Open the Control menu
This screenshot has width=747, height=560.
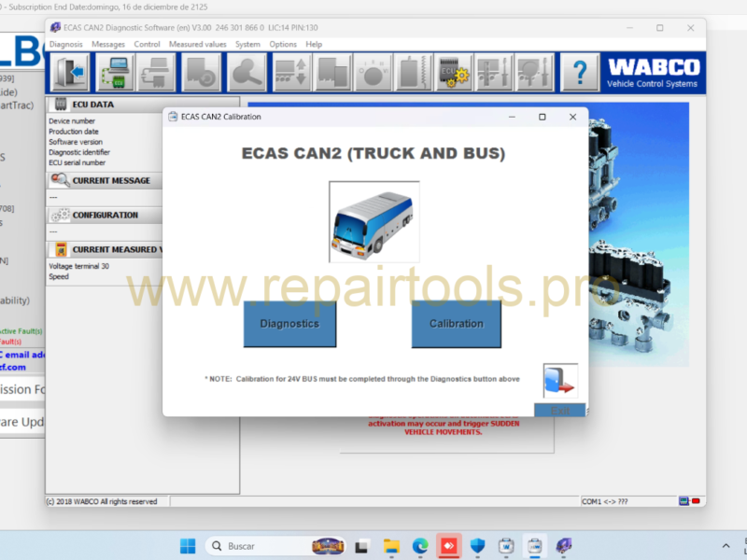(x=147, y=44)
